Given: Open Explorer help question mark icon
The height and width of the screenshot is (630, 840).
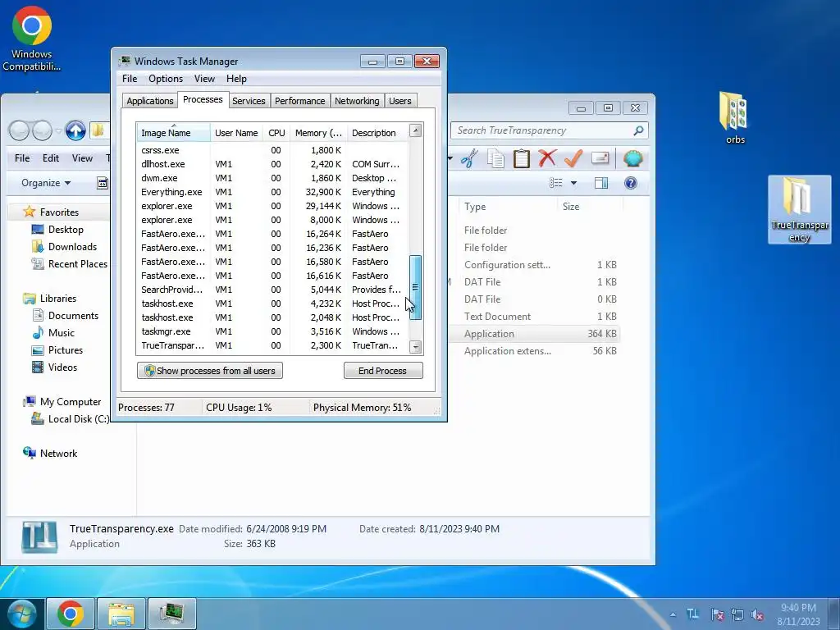Looking at the screenshot, I should click(x=631, y=183).
